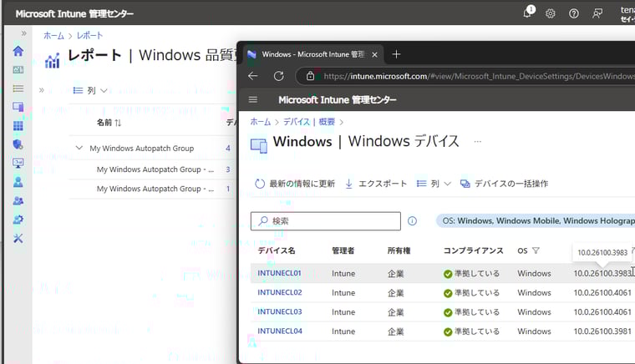
Task: Open more options ellipsis beside Windows デバイス
Action: [x=478, y=142]
